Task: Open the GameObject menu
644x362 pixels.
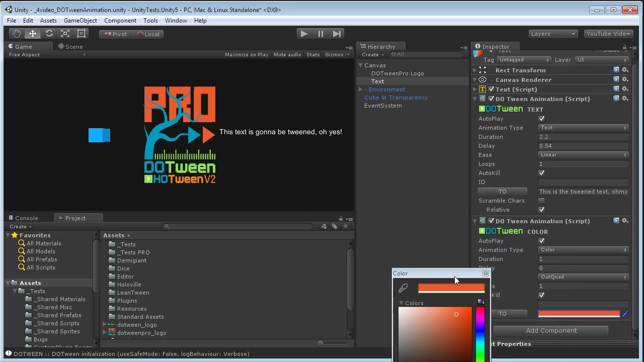Action: click(x=80, y=21)
